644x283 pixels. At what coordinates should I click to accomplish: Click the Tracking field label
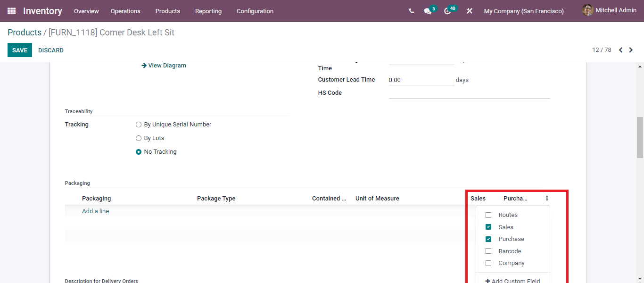[77, 125]
